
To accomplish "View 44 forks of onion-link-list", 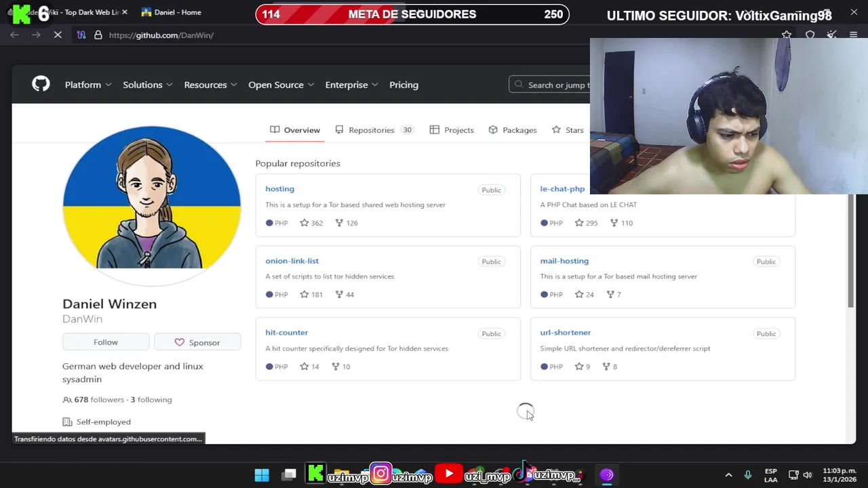I will coord(344,295).
